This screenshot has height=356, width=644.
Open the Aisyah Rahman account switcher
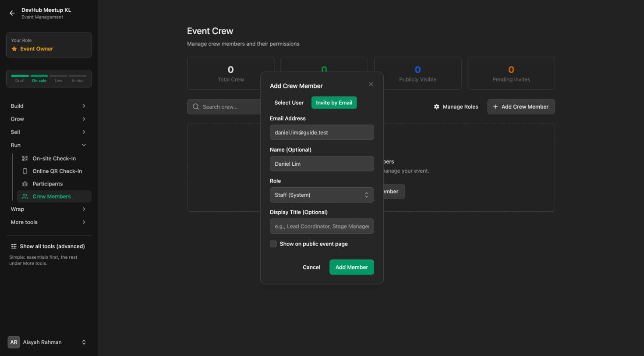(x=49, y=342)
